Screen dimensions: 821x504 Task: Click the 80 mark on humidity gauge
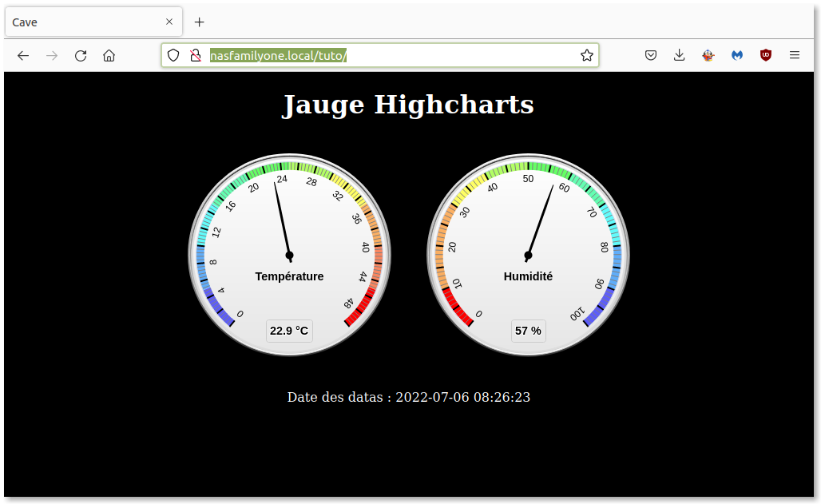click(605, 248)
